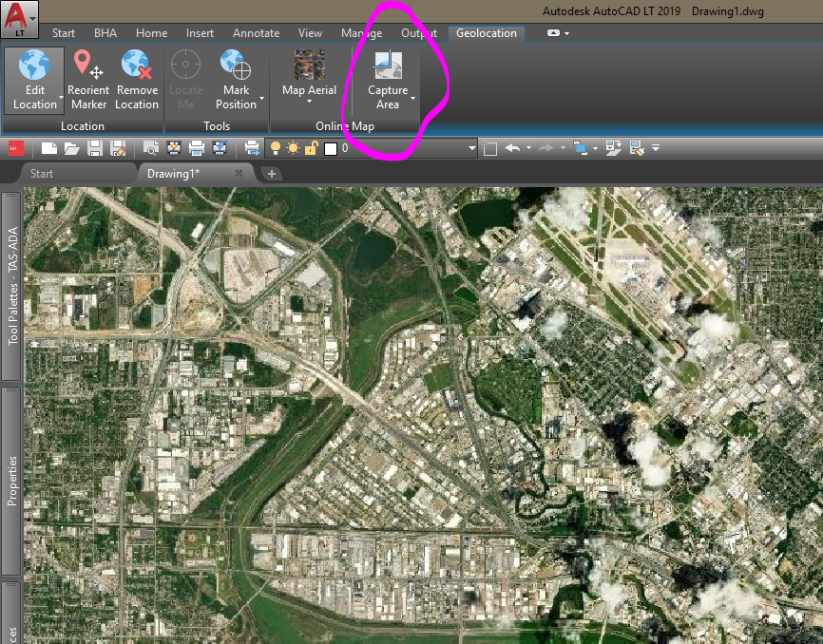Click the Map Aerial icon
The height and width of the screenshot is (644, 823).
(309, 65)
